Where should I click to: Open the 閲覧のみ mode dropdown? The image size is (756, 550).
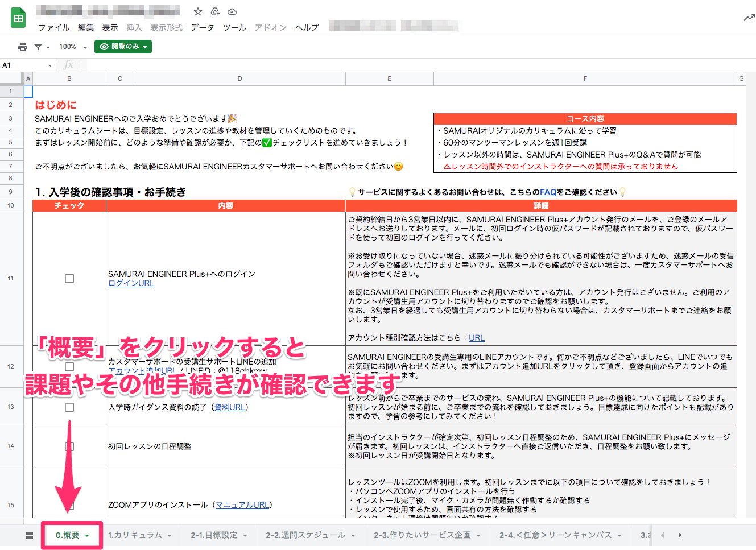click(123, 48)
